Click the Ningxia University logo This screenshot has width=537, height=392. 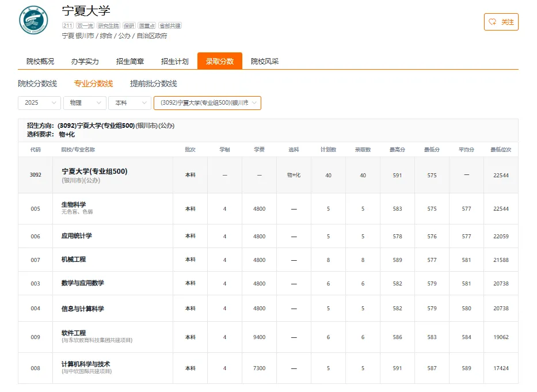pos(33,20)
